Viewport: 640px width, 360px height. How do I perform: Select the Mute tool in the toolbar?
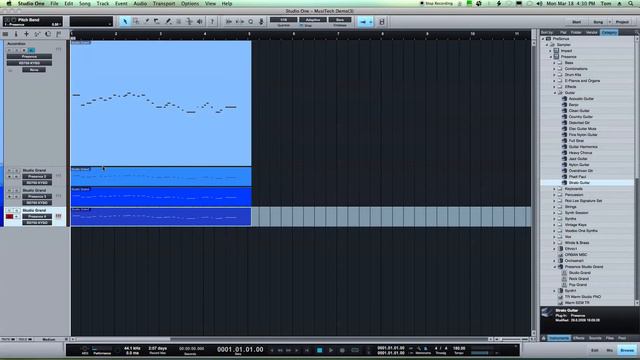(x=178, y=22)
